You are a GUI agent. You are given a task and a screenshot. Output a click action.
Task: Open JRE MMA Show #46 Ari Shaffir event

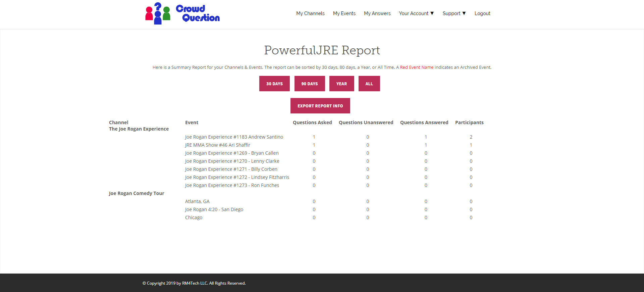pos(218,145)
